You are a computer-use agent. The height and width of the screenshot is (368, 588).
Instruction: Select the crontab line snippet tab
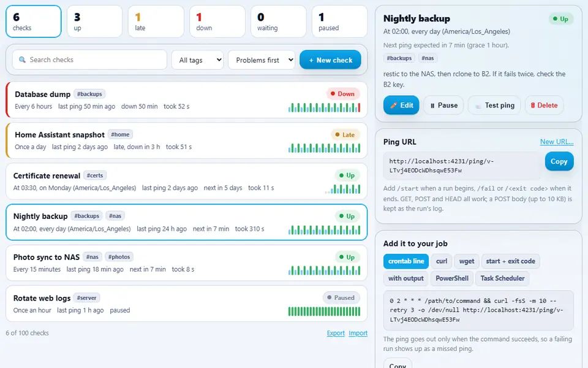(405, 261)
